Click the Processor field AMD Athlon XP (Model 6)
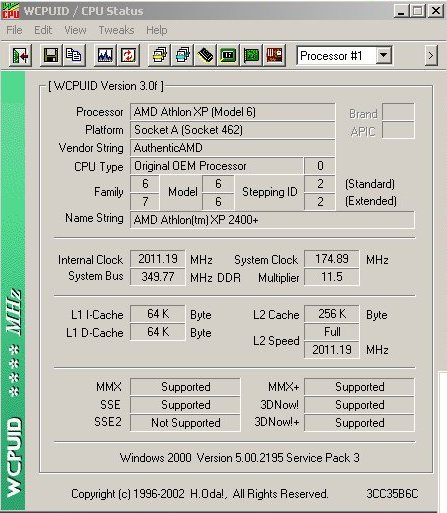 (232, 112)
